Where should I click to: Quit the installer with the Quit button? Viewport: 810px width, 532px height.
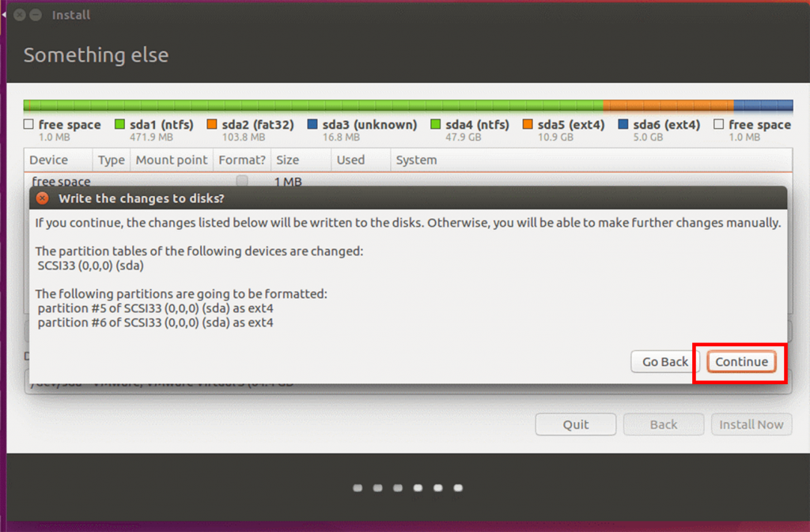[575, 424]
